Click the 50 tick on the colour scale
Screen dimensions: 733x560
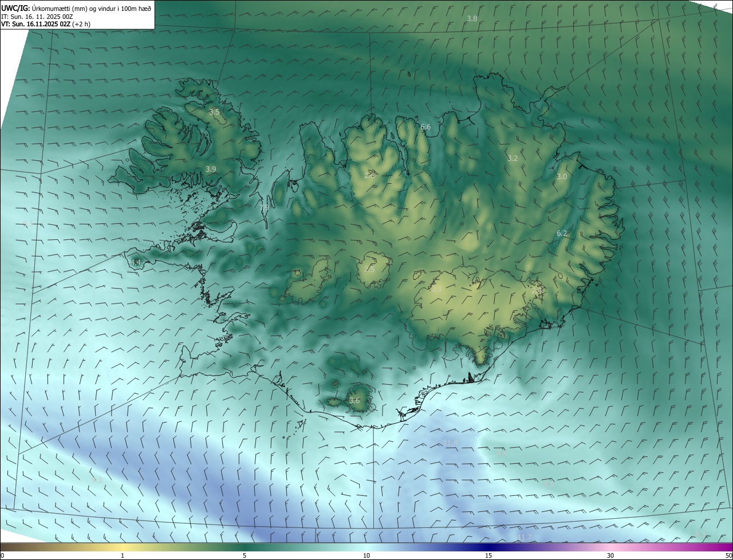click(x=728, y=556)
